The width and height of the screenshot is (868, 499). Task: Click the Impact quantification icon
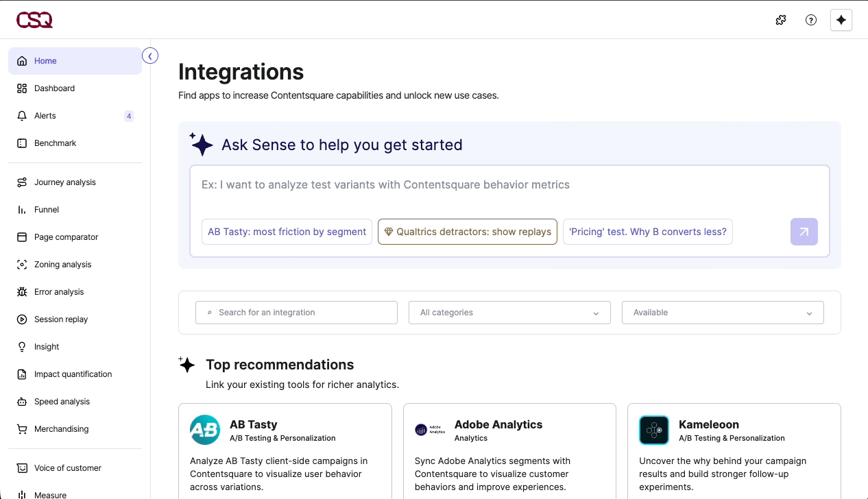coord(22,374)
